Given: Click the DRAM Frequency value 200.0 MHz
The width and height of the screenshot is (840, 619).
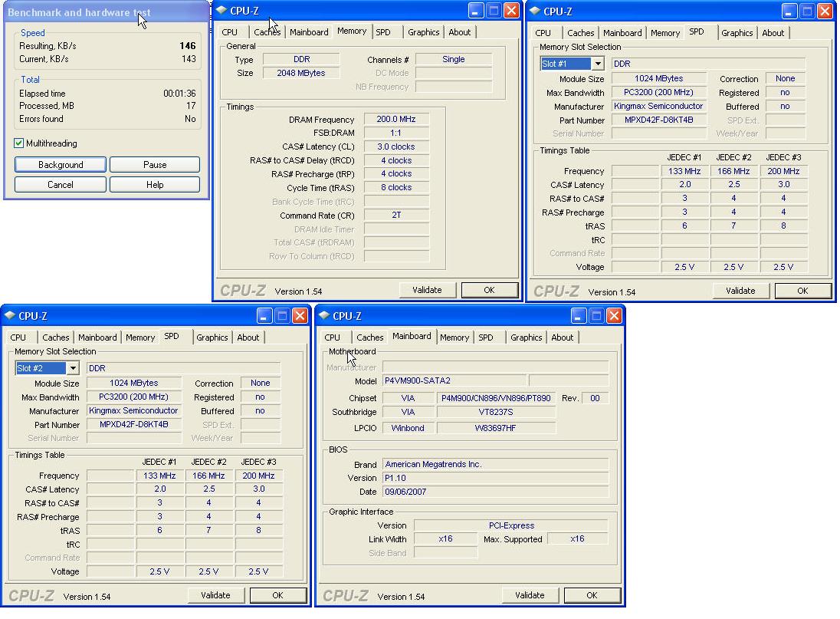Looking at the screenshot, I should click(396, 119).
